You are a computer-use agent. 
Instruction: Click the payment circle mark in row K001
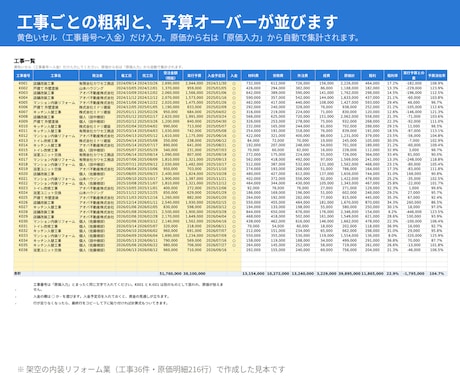click(x=234, y=84)
